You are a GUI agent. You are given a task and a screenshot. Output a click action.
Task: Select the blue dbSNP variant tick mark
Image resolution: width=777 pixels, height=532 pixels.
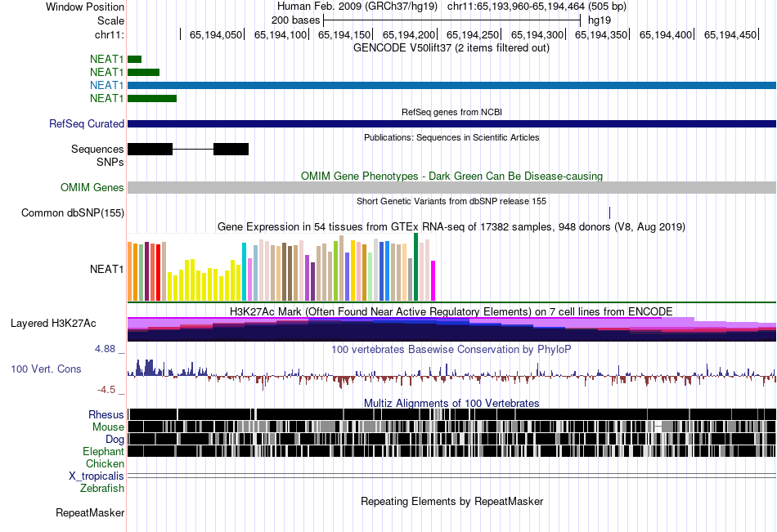609,213
